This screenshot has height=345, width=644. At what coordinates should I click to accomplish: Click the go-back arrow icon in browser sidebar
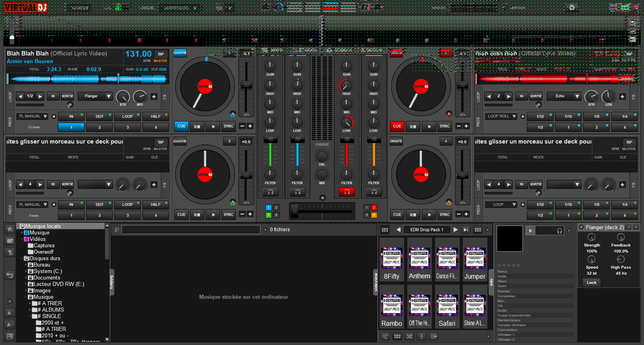tap(10, 275)
